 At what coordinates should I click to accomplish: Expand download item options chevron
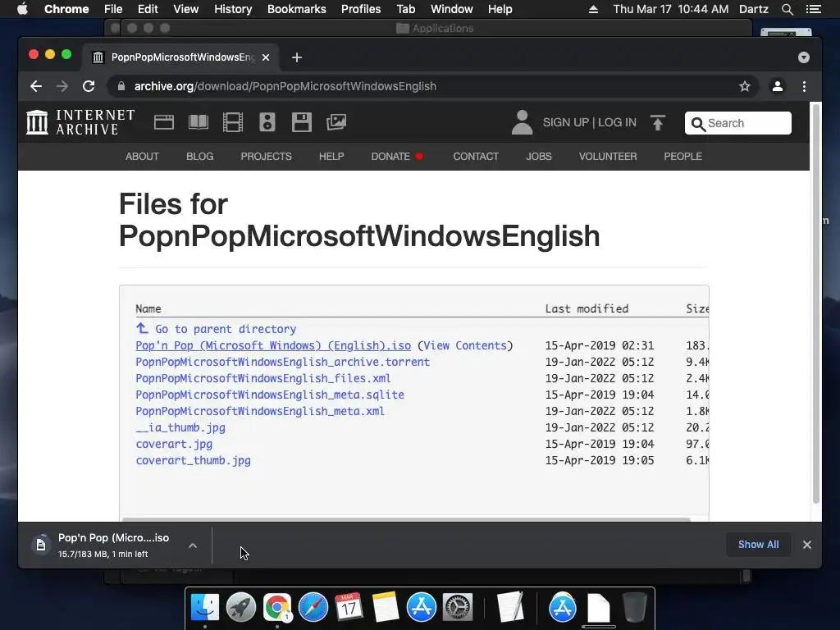(193, 546)
